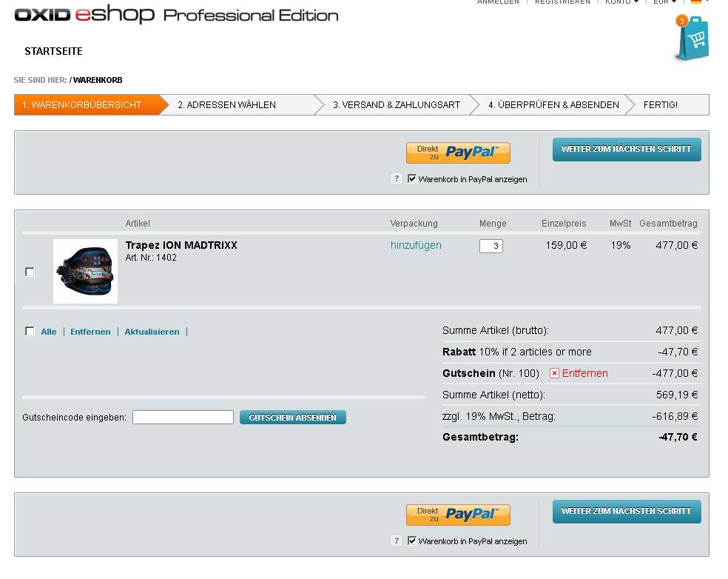Image resolution: width=728 pixels, height=579 pixels.
Task: Click the red X remove voucher icon
Action: pos(554,373)
